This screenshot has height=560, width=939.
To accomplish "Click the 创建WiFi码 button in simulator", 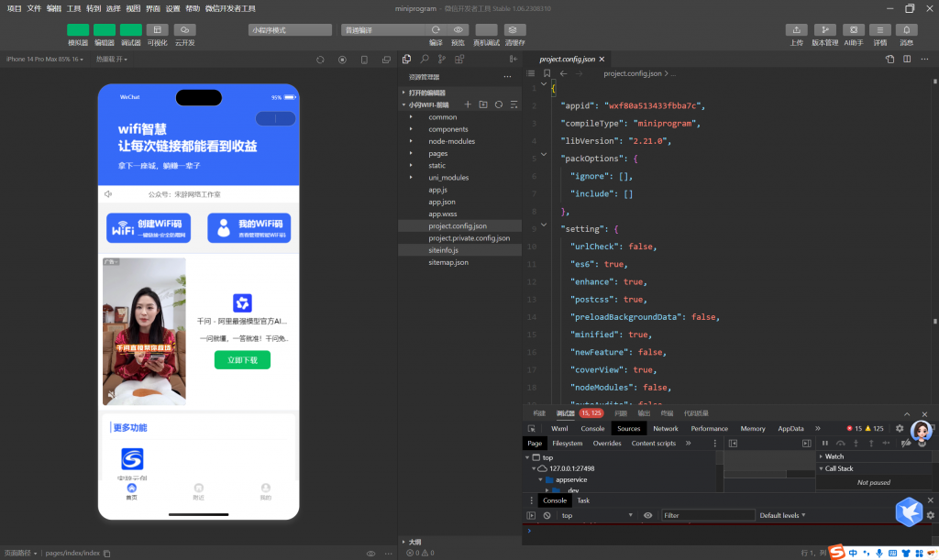I will click(x=147, y=228).
